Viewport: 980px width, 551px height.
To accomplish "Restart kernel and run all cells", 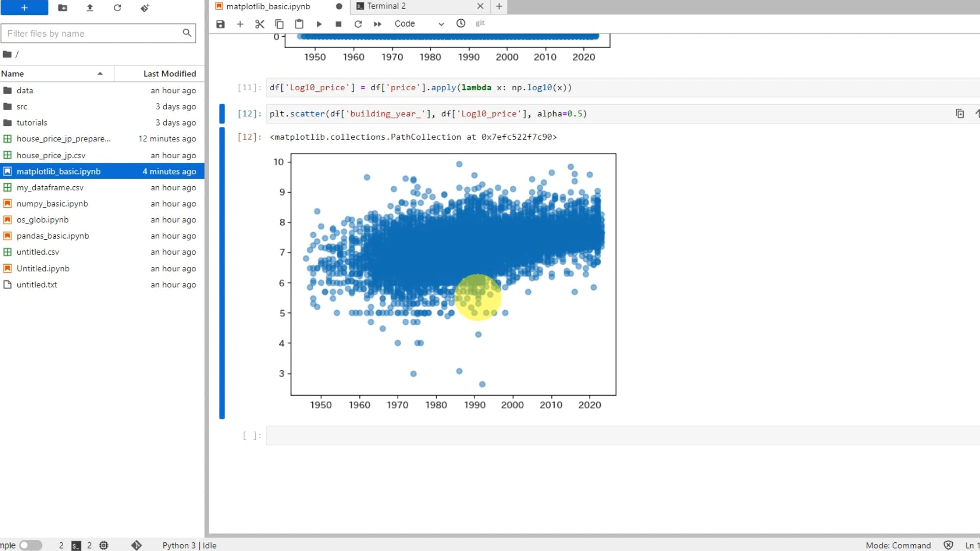I will point(378,24).
